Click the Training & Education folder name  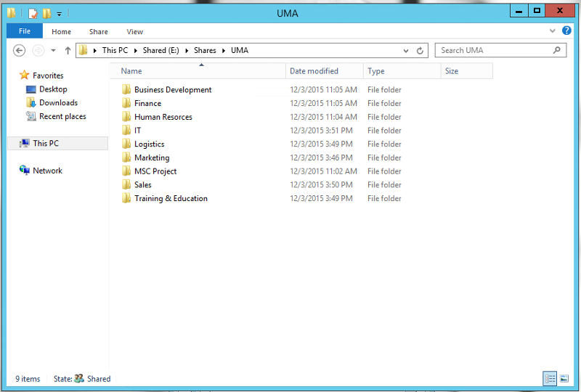point(171,199)
